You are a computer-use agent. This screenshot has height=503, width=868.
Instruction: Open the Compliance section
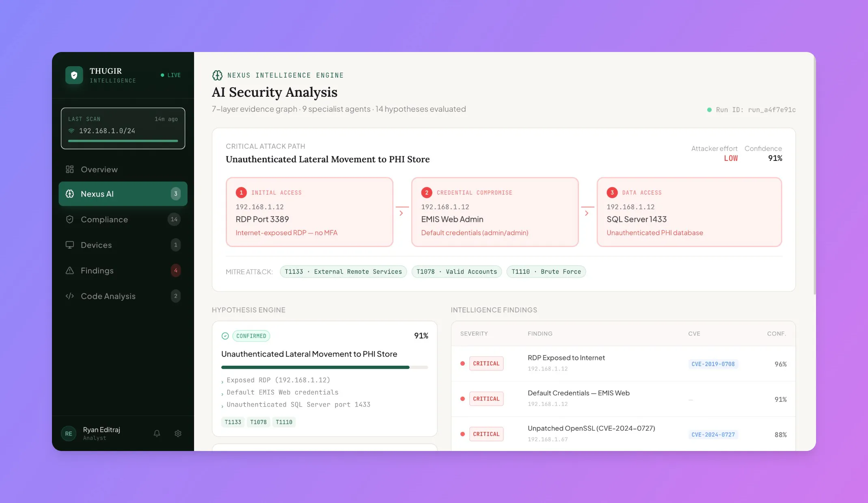pos(123,219)
